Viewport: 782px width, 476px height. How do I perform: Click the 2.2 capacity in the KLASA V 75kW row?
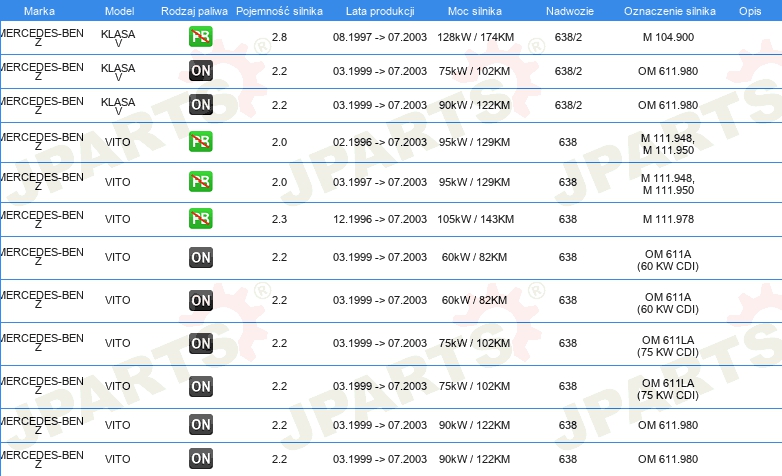point(279,71)
